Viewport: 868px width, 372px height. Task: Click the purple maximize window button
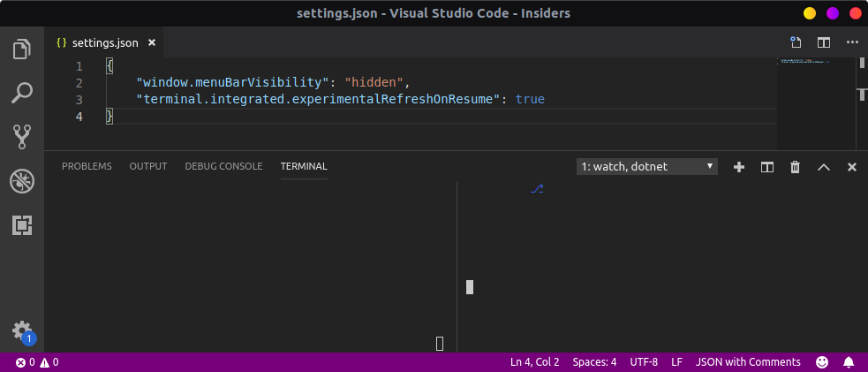833,13
